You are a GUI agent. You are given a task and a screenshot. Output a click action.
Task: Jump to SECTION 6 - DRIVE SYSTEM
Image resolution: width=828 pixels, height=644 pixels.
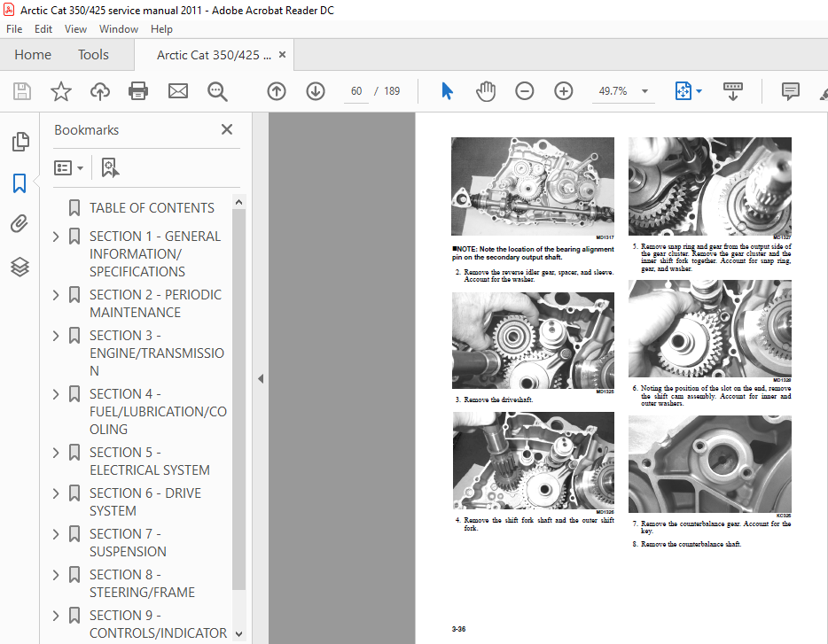point(145,502)
